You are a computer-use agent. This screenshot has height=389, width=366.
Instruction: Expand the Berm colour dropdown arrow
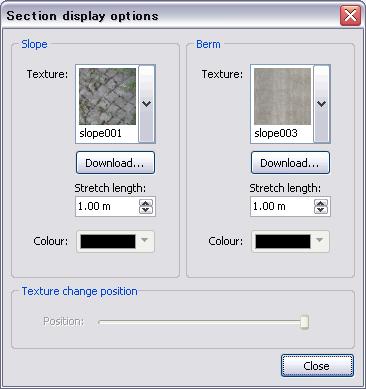(x=320, y=240)
